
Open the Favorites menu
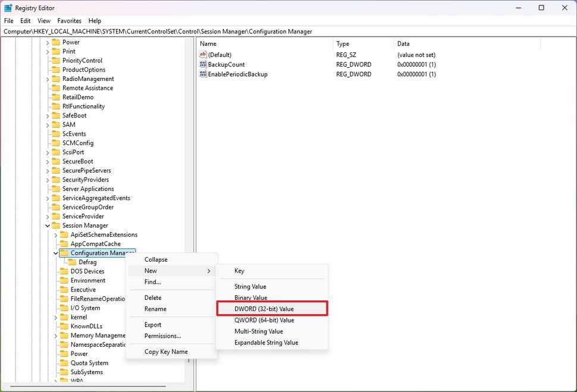pos(69,20)
